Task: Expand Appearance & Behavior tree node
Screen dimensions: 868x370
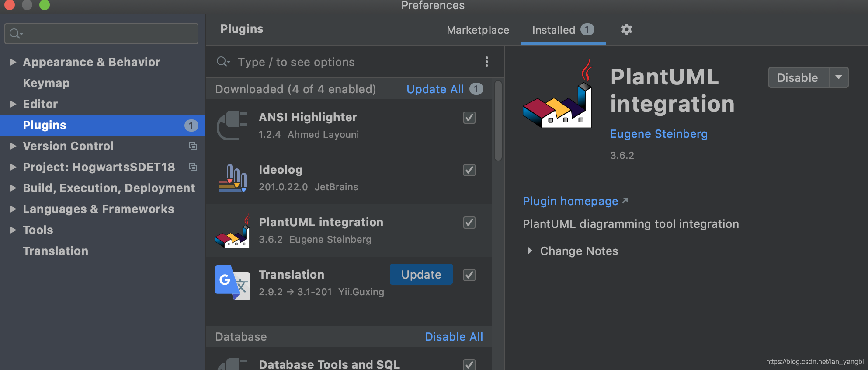Action: point(13,62)
